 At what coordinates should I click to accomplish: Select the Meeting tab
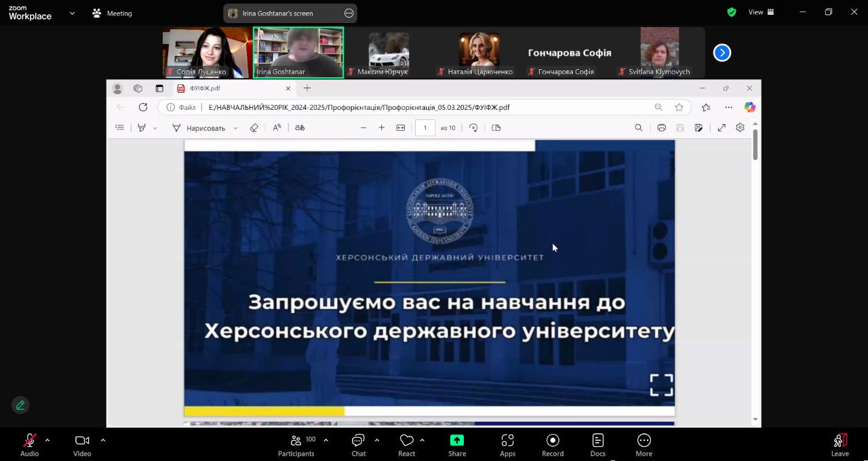click(113, 13)
